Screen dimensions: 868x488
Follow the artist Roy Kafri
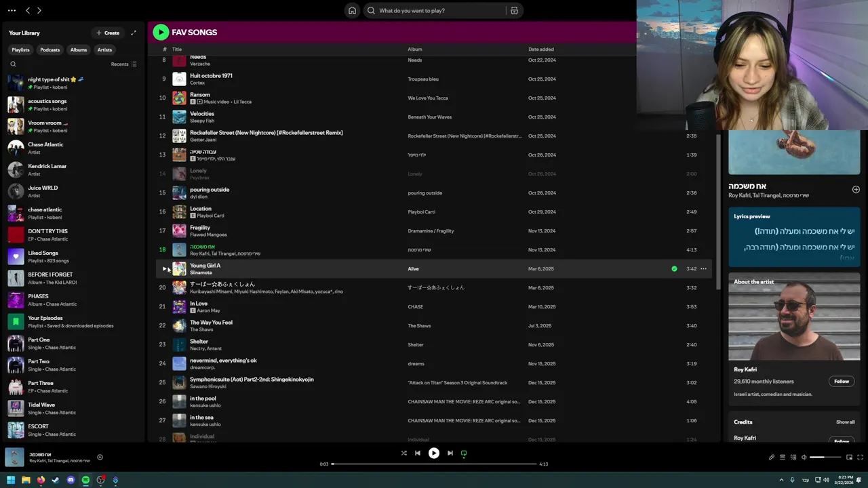pos(842,381)
